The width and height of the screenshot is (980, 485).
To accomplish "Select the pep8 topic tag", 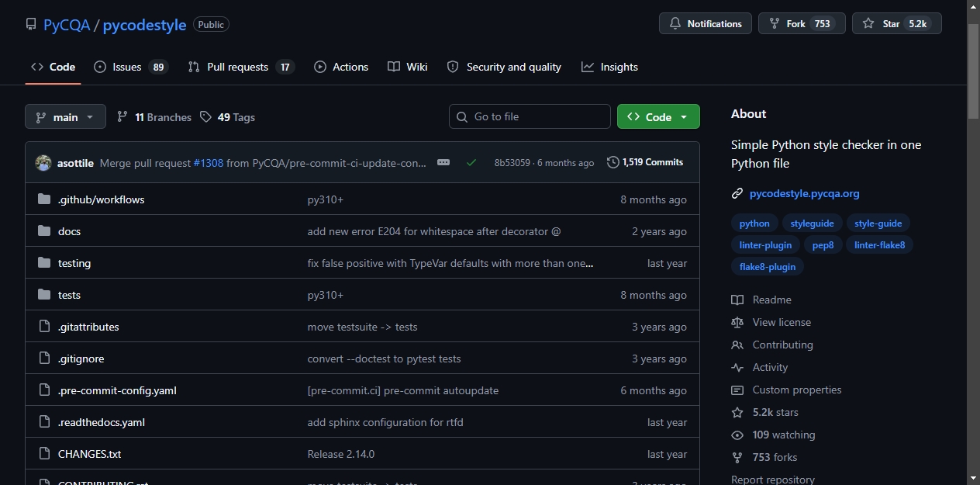I will [823, 245].
